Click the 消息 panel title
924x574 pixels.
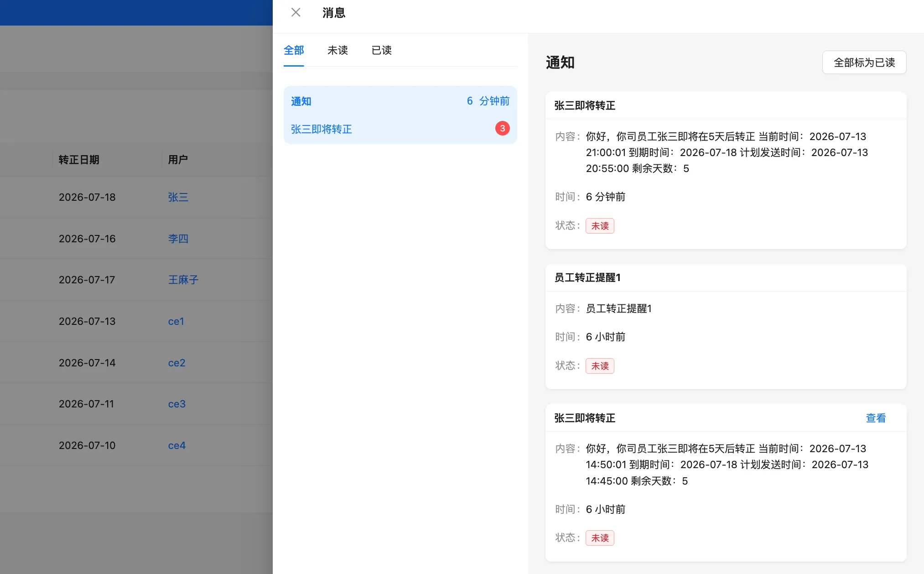(334, 13)
